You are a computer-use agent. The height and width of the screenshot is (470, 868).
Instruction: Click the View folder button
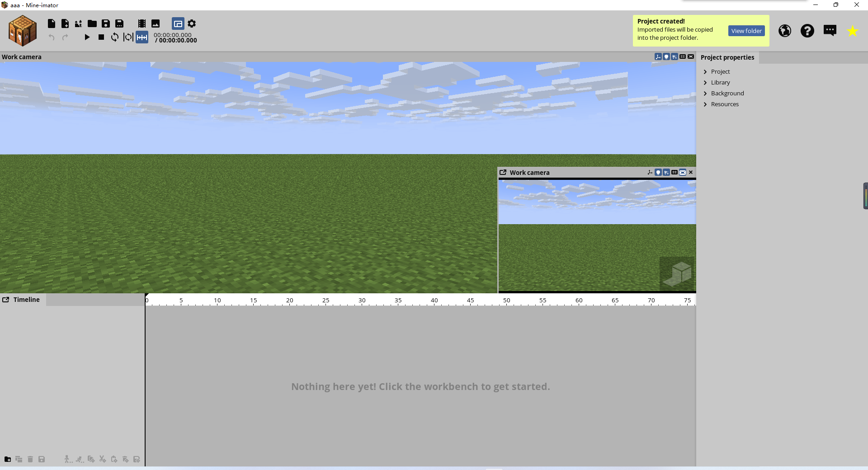(x=746, y=31)
